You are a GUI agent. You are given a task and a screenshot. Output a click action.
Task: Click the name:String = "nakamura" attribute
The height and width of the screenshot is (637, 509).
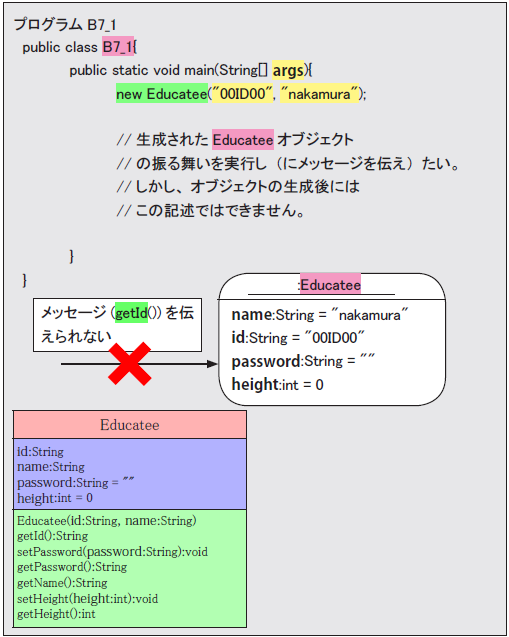tap(320, 315)
